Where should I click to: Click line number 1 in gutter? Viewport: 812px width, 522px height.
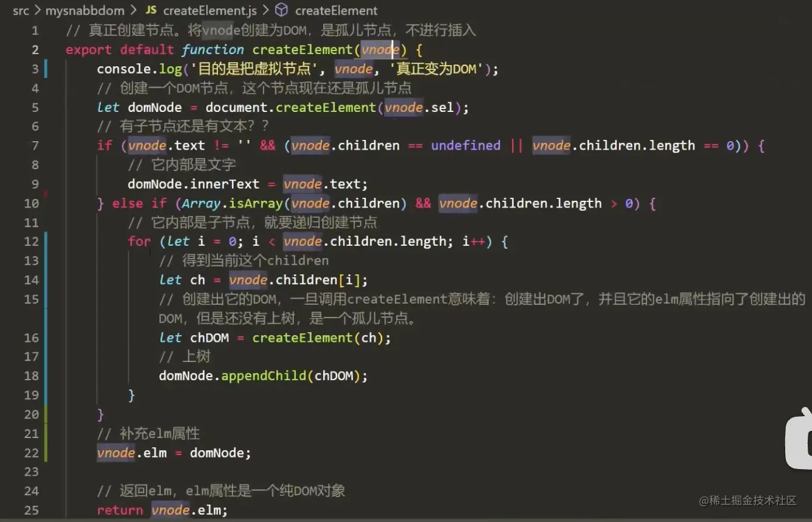click(x=35, y=30)
